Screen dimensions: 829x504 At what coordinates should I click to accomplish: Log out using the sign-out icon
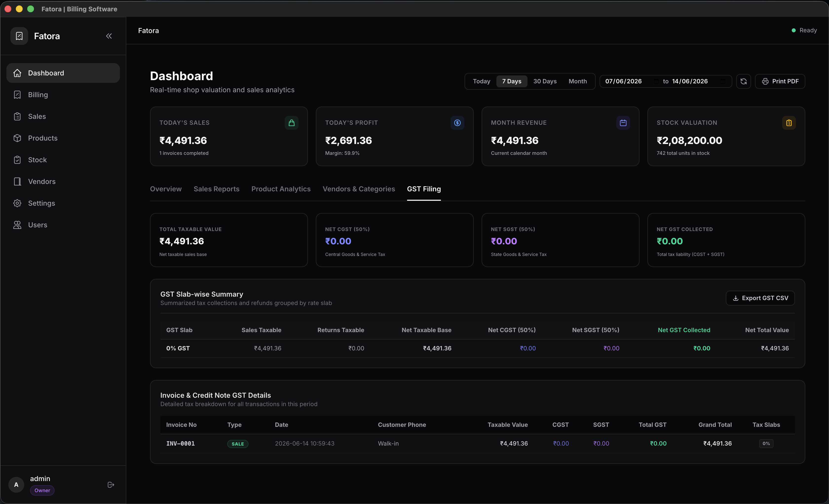(111, 485)
